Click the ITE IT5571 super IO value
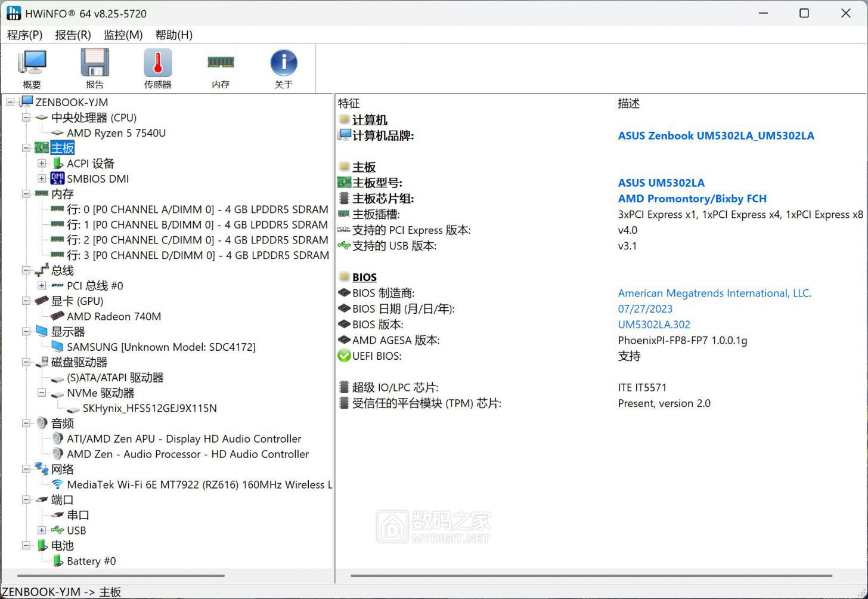This screenshot has height=599, width=868. coord(642,387)
